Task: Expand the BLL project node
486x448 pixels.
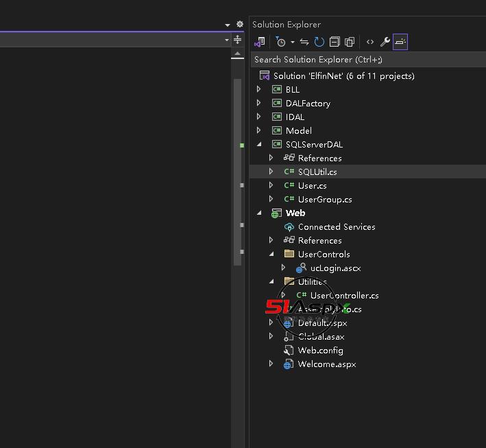Action: tap(259, 89)
